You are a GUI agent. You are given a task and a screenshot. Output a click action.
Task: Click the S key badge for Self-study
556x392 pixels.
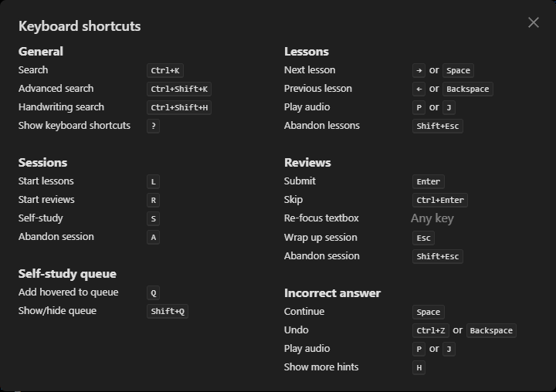(154, 218)
